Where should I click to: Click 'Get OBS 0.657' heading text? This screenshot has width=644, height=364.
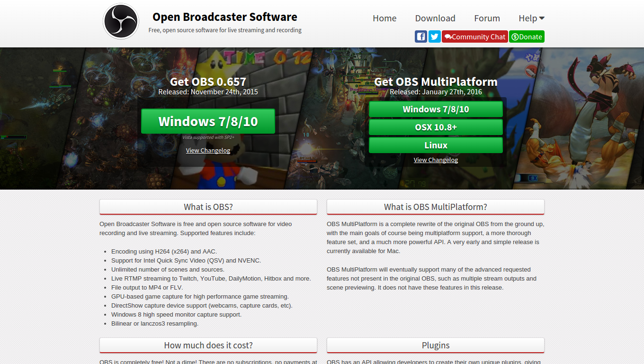click(208, 82)
